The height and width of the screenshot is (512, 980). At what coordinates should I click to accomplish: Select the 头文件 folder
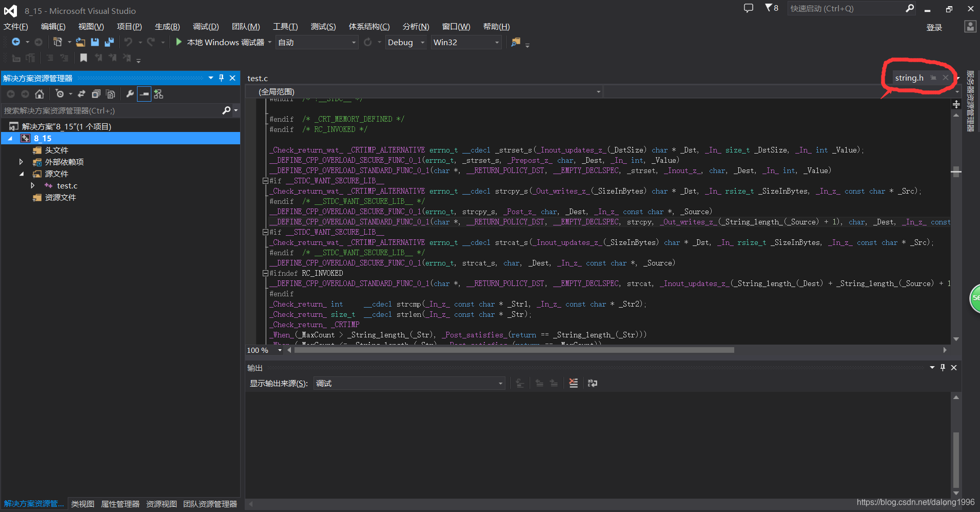tap(56, 150)
